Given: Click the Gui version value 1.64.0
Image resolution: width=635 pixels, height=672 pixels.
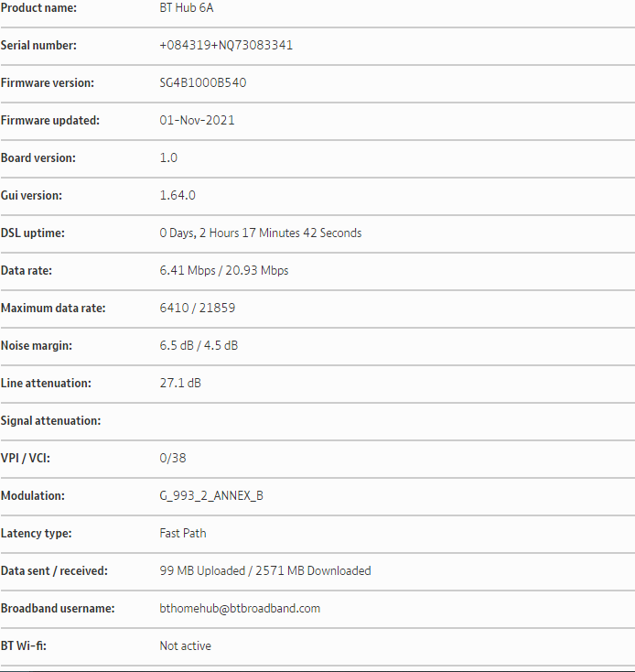Looking at the screenshot, I should pos(178,195).
